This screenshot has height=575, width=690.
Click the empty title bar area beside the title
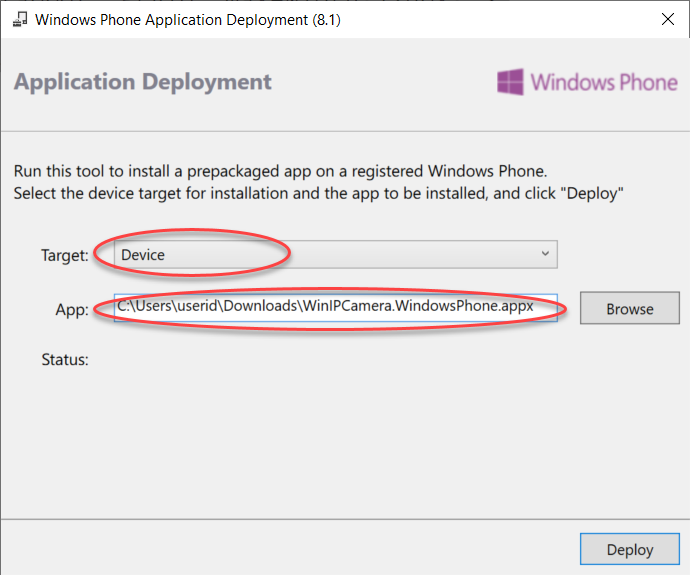pyautogui.click(x=497, y=19)
